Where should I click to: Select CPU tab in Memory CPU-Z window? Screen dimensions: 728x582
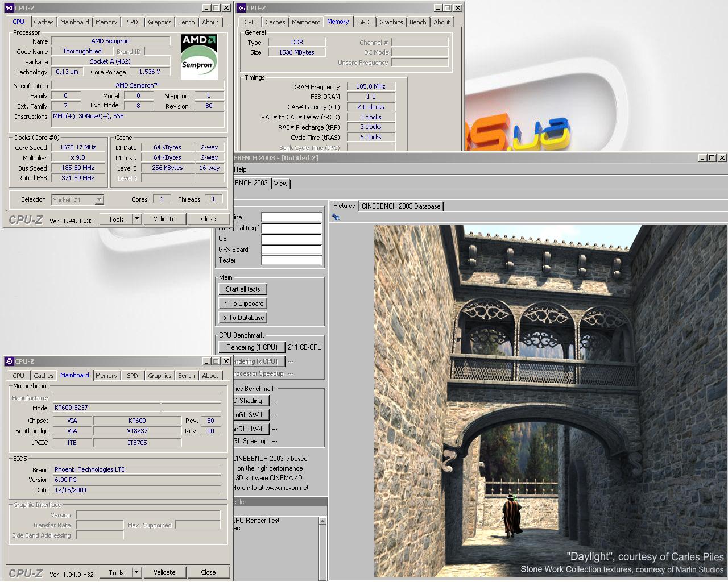click(x=250, y=22)
